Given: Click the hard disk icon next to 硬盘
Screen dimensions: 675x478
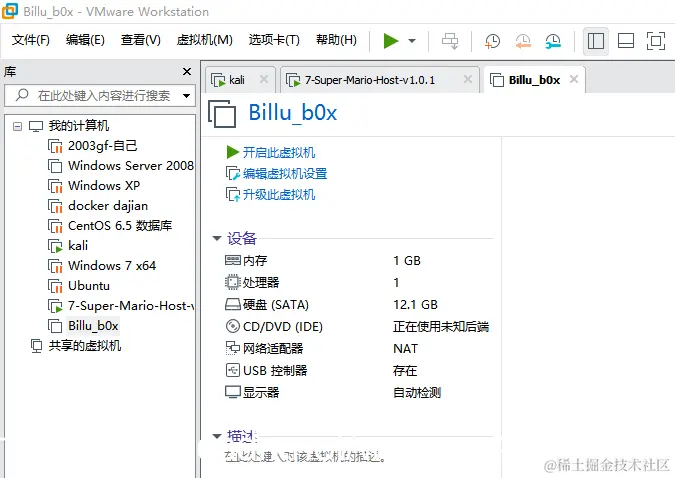Looking at the screenshot, I should pyautogui.click(x=232, y=304).
